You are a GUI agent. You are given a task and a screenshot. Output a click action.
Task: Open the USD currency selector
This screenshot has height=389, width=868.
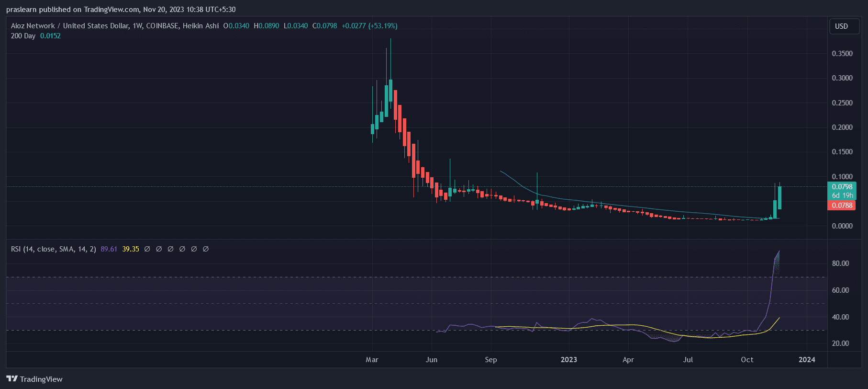841,26
